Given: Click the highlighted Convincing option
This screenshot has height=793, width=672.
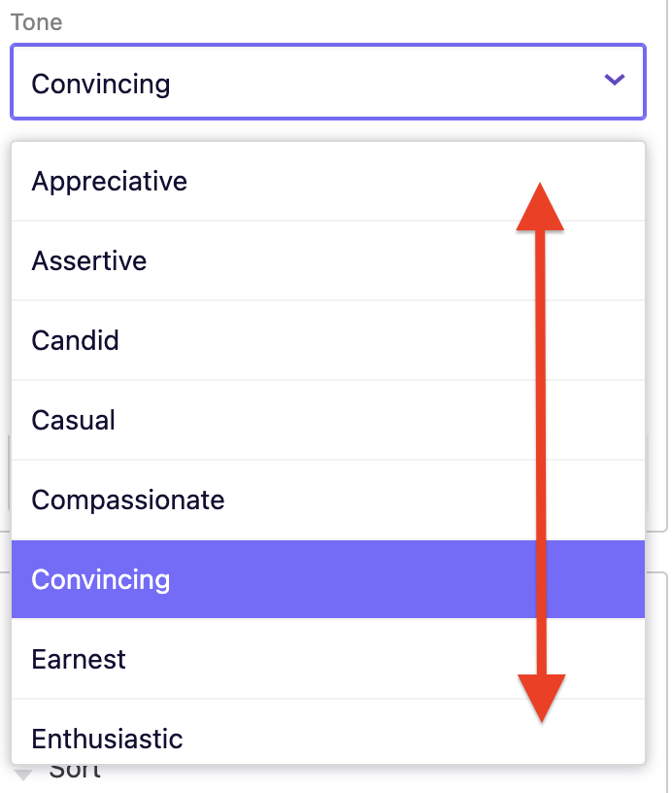Looking at the screenshot, I should click(100, 579).
